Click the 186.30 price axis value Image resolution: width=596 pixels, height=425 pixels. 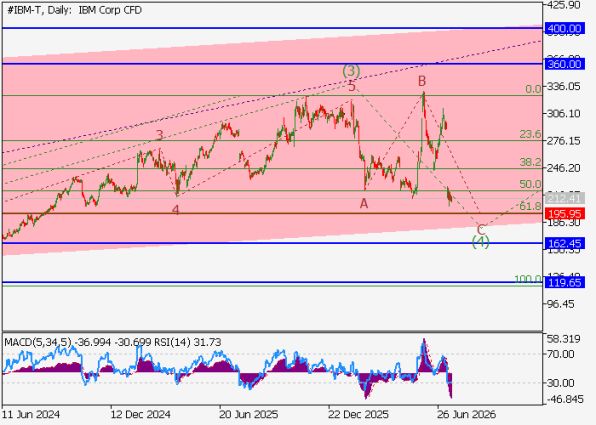[x=563, y=223]
